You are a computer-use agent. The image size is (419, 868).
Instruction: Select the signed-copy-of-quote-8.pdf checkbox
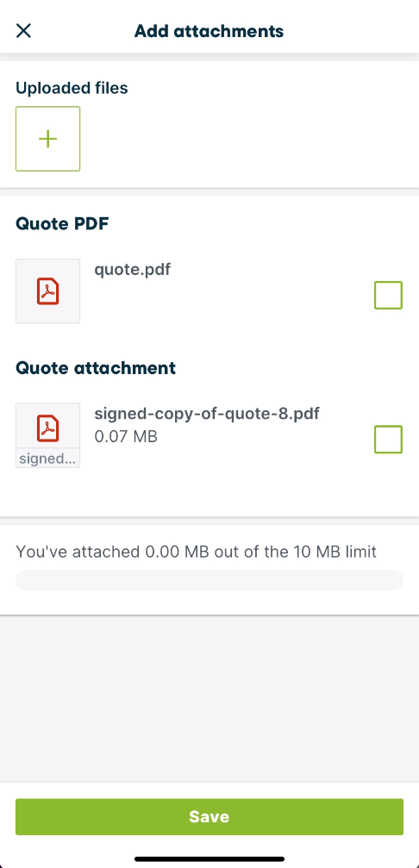click(x=388, y=440)
